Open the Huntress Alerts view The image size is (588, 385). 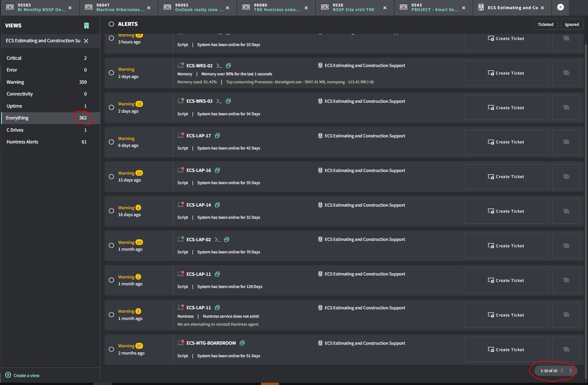(x=22, y=142)
